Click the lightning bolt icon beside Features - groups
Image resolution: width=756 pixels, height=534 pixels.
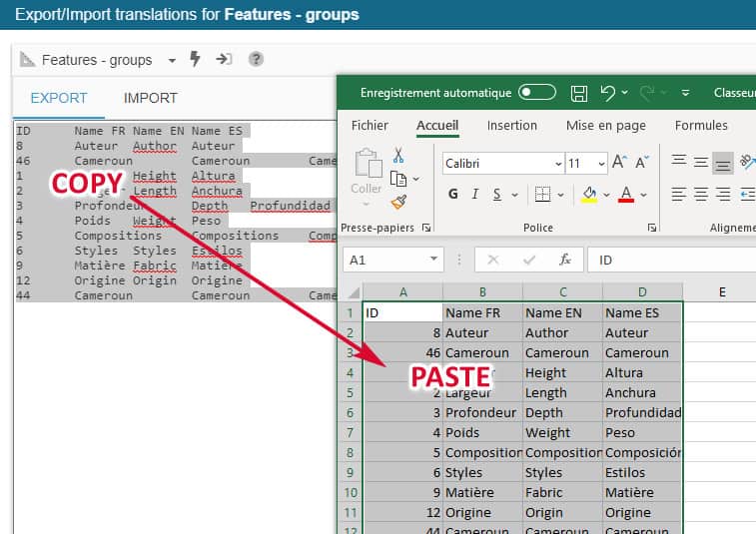(196, 59)
